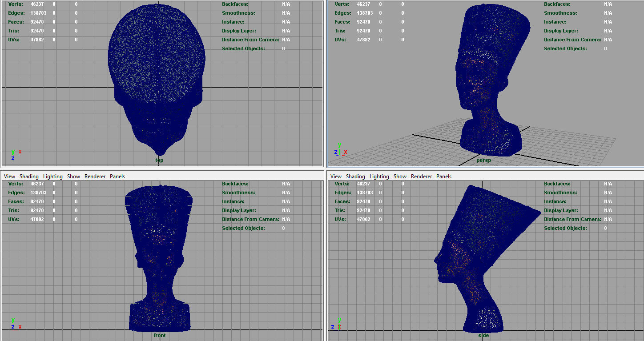Click the 'Edges:' label in the persp view
644x341 pixels.
[x=342, y=13]
